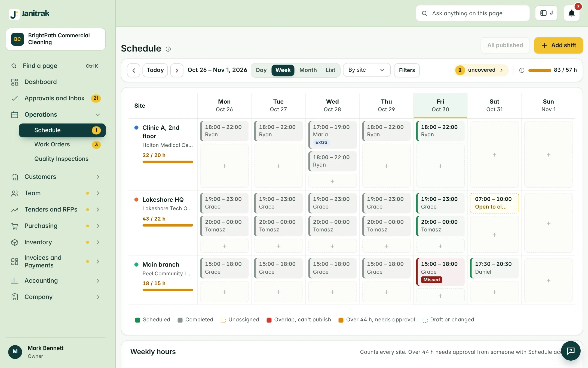Click the Invoices and Payments icon
Screen dimensions: 588x368
15,262
